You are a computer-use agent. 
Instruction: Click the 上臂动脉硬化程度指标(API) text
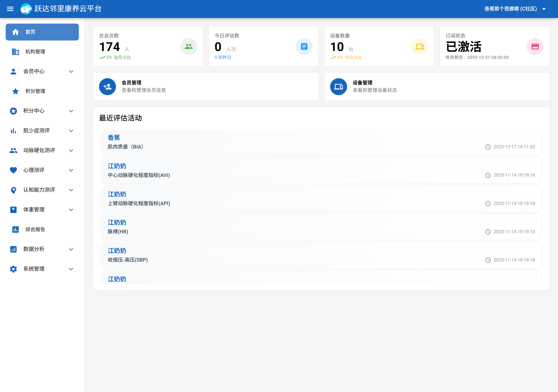pyautogui.click(x=139, y=204)
